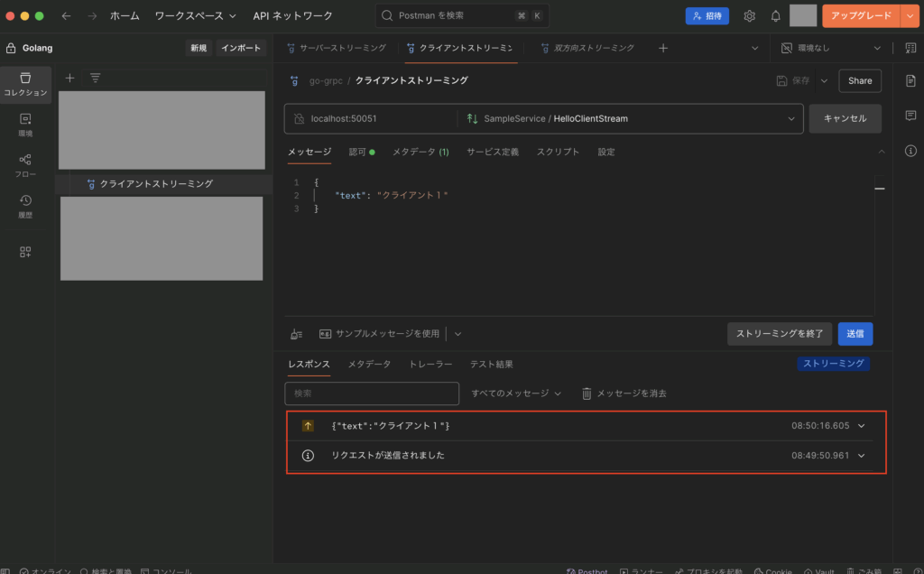This screenshot has height=574, width=924.
Task: Switch to the 双方向ストリーミング tab
Action: point(587,49)
